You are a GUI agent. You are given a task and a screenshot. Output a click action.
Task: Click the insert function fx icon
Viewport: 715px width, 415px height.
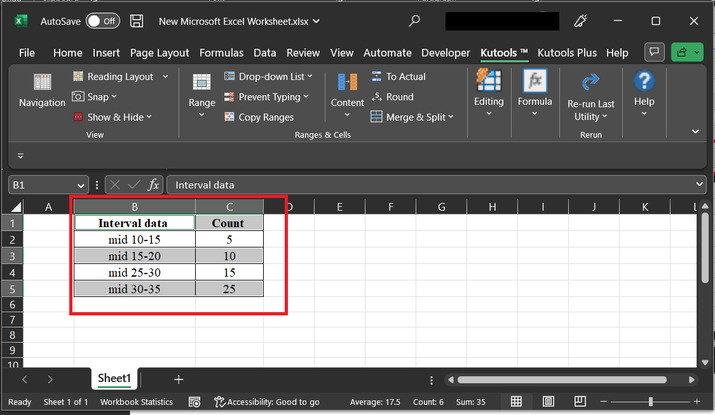click(x=154, y=185)
